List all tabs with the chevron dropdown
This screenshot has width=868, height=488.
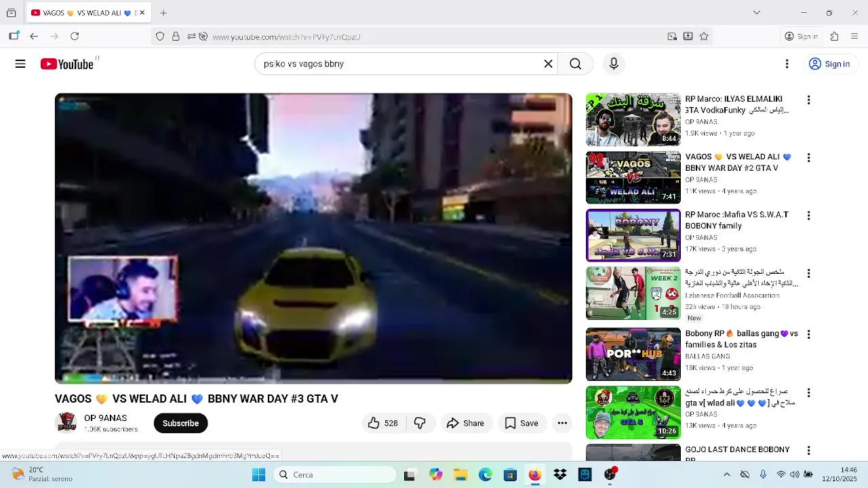point(757,13)
